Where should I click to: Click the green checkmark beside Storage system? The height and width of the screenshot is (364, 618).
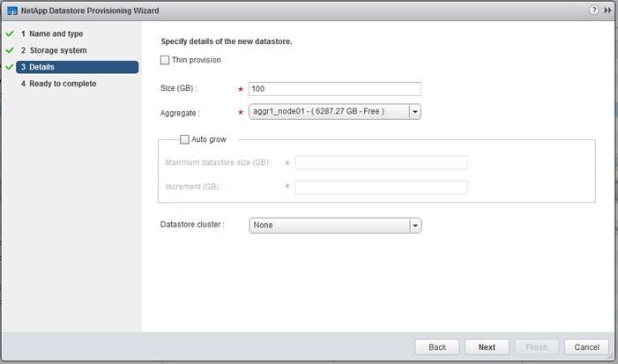tap(10, 50)
